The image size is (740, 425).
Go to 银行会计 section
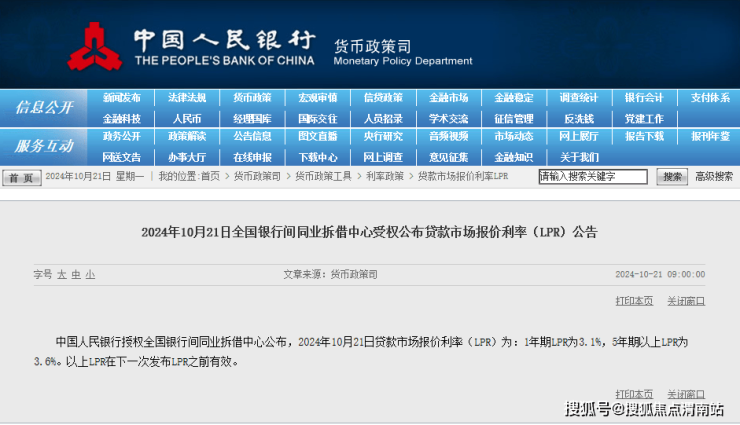(644, 98)
